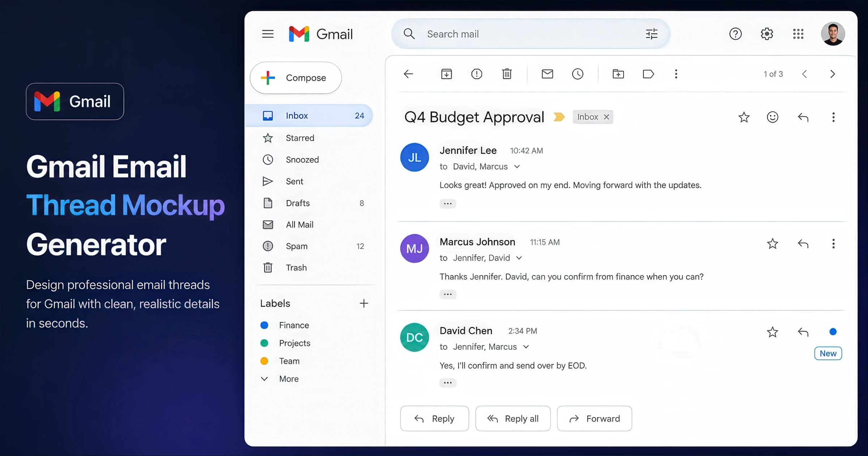
Task: Remove the Inbox label chip
Action: tap(607, 117)
